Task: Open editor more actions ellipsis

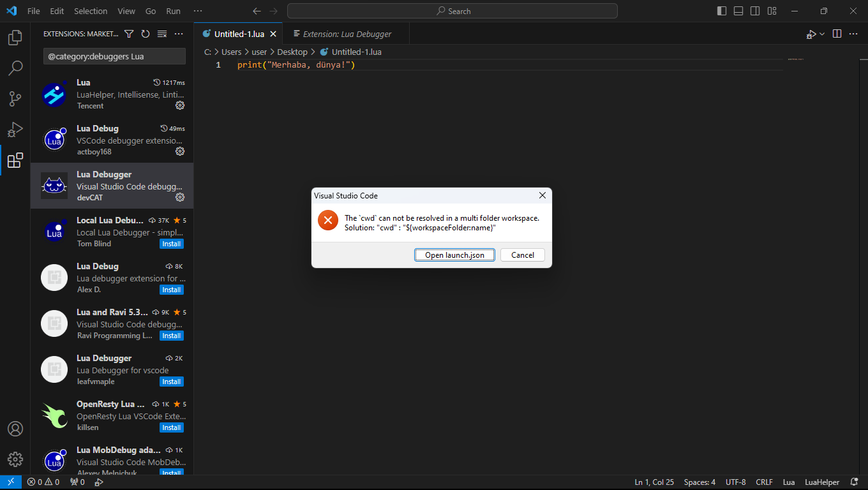Action: tap(854, 34)
